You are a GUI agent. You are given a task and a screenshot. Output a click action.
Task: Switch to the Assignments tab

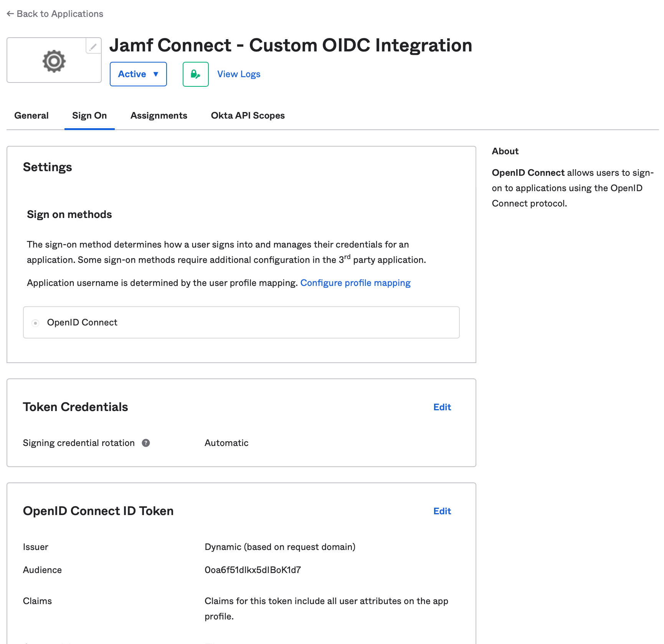pos(159,116)
